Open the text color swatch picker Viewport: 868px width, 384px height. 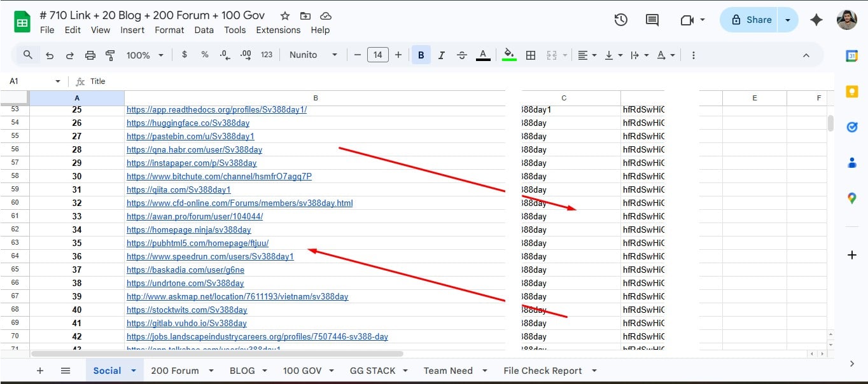point(482,55)
